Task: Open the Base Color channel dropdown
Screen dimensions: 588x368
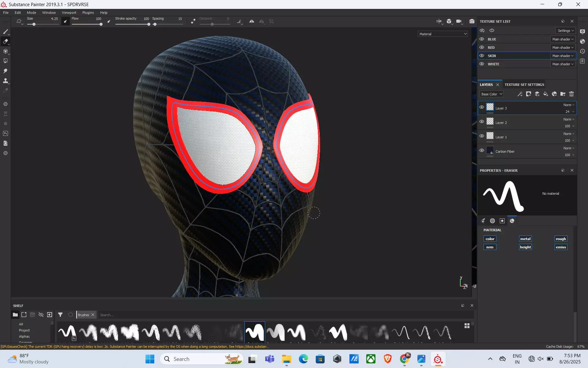Action: pyautogui.click(x=492, y=94)
